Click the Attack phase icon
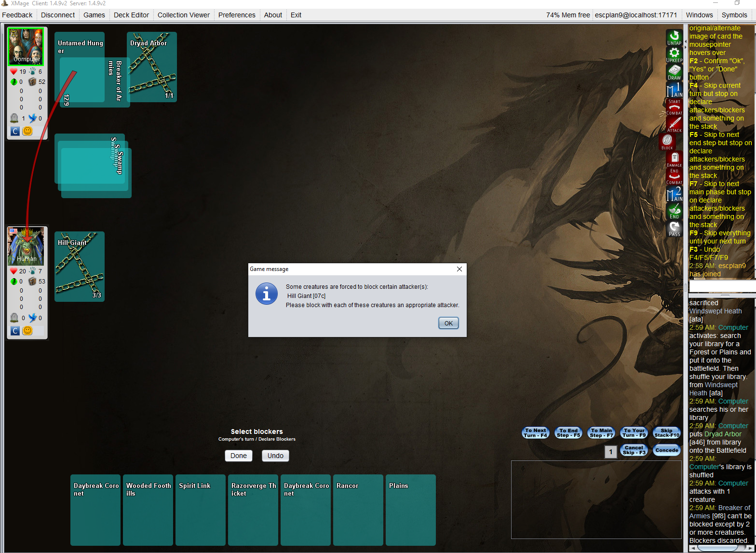Screen dimensions: 756x553 (675, 124)
